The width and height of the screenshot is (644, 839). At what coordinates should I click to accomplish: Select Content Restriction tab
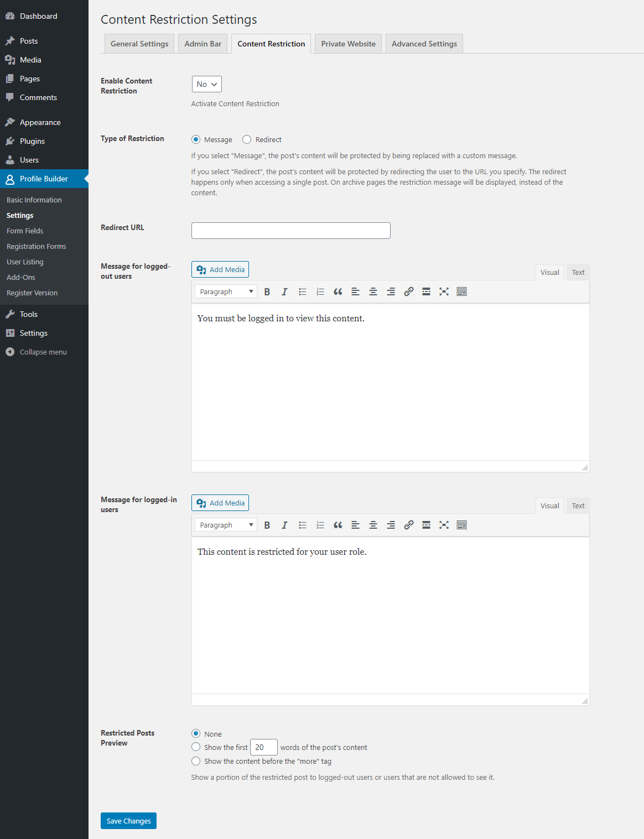point(271,44)
